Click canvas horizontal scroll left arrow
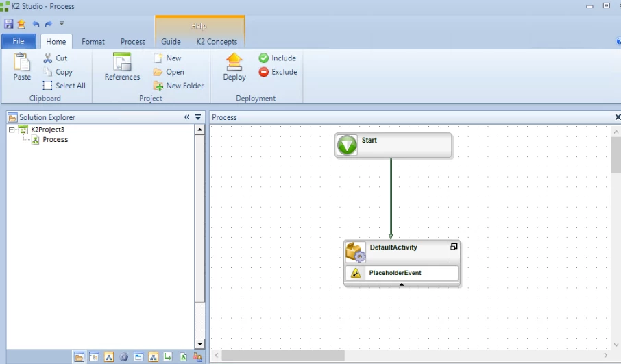621x364 pixels. click(216, 355)
